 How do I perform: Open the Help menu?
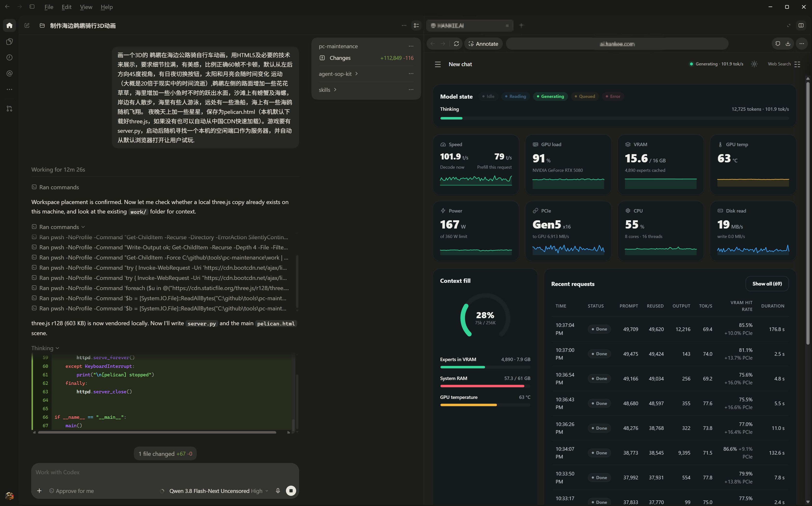coord(106,7)
